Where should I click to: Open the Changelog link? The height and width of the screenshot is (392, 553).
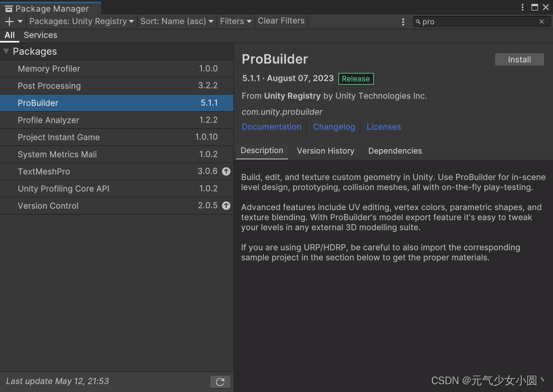(334, 127)
